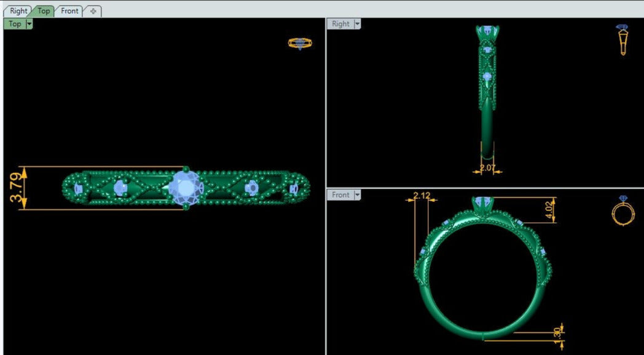
Task: Click the Top viewport title label
Action: coord(15,24)
